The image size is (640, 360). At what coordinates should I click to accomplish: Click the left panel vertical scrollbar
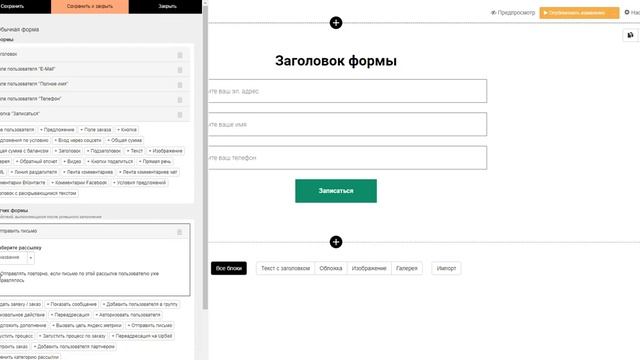pos(205,157)
